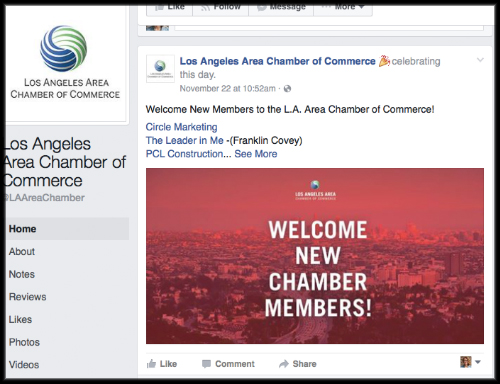Click the Like button under the post
Viewport: 500px width, 384px height.
coord(162,364)
